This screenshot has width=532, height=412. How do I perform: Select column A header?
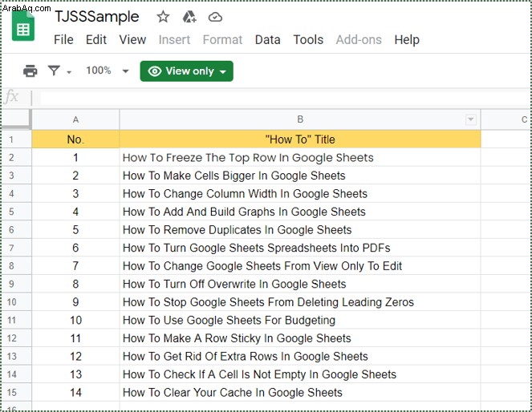click(75, 119)
